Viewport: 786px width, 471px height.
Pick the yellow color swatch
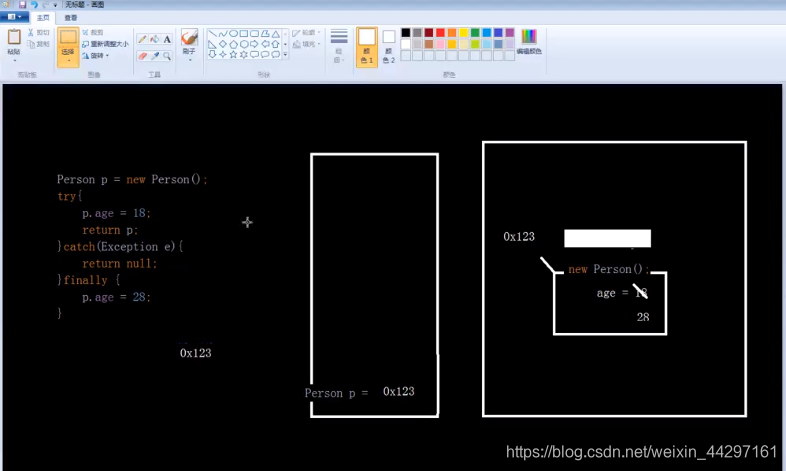464,33
